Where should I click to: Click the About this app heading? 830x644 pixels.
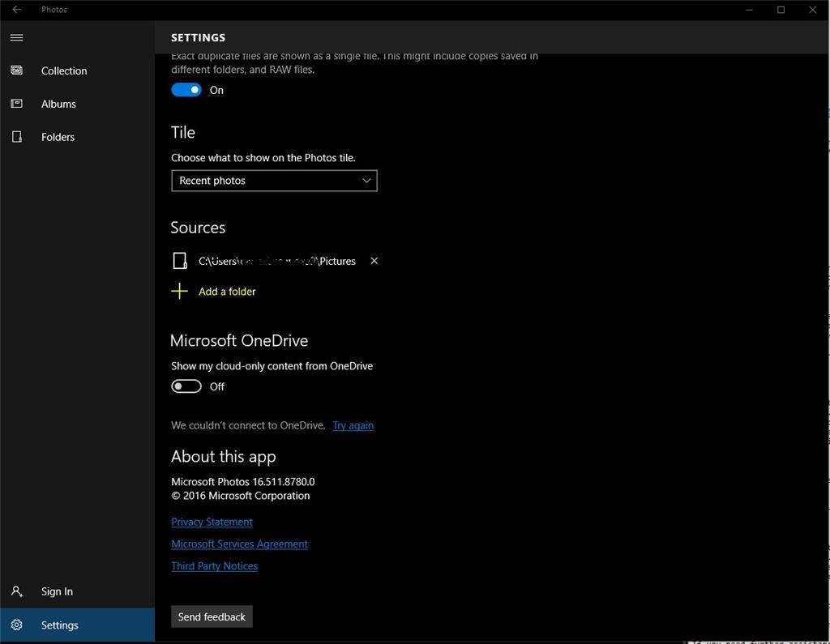tap(224, 457)
